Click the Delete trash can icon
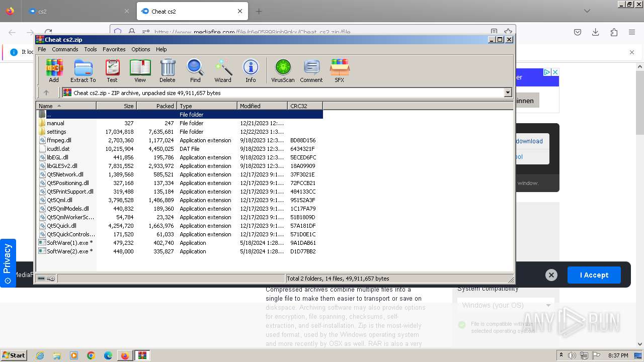Viewport: 644px width, 362px height. click(x=168, y=71)
